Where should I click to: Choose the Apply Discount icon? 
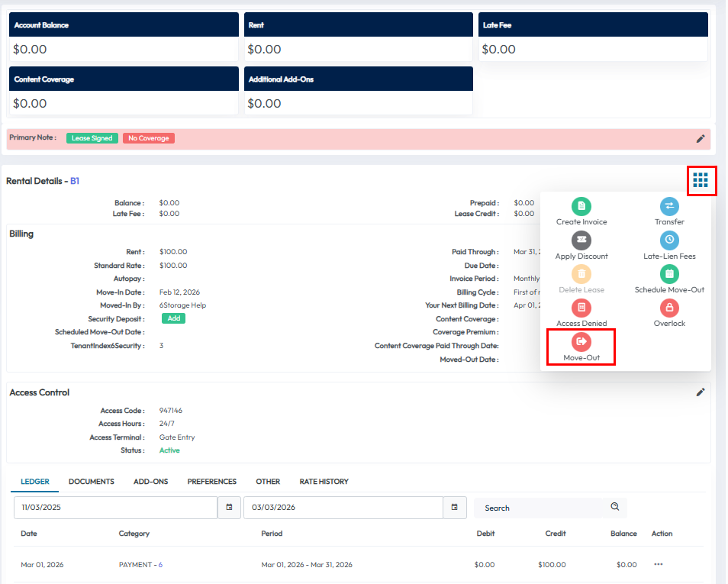click(581, 240)
